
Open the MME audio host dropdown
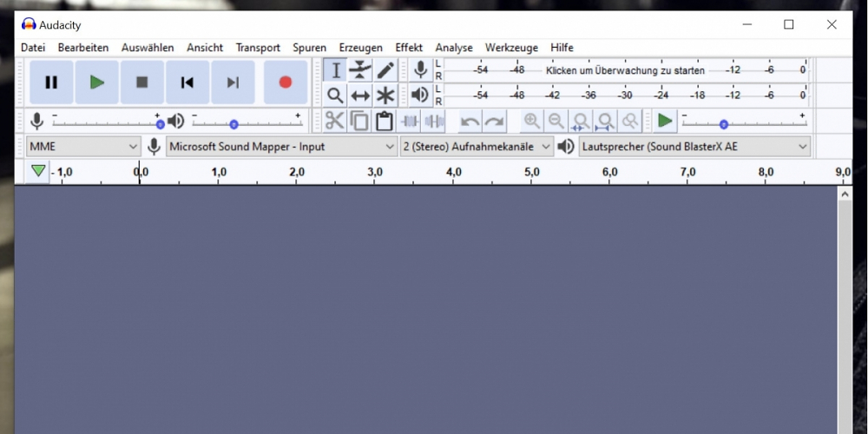coord(83,147)
